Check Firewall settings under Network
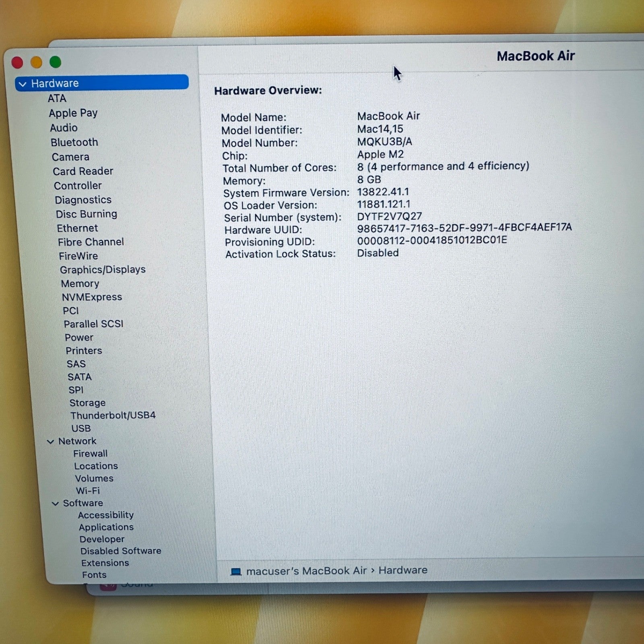The height and width of the screenshot is (644, 644). [91, 453]
